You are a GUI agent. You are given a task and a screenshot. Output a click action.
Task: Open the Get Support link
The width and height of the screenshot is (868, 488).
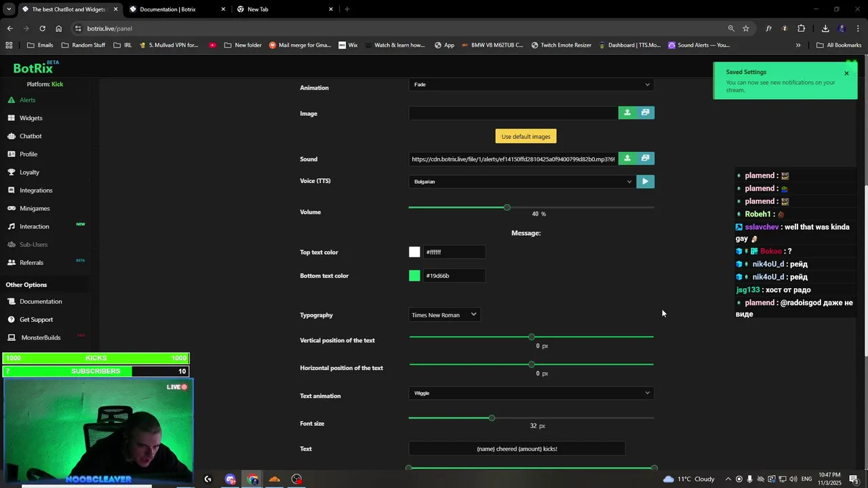[36, 319]
